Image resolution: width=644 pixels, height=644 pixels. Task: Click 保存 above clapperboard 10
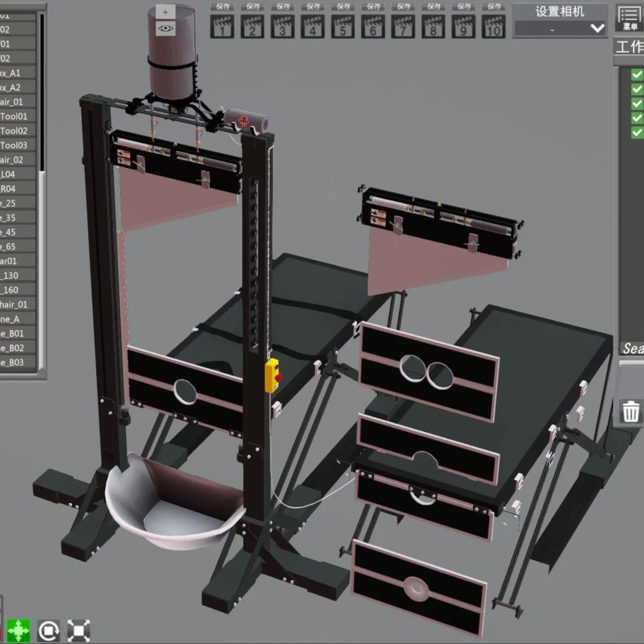pyautogui.click(x=493, y=7)
